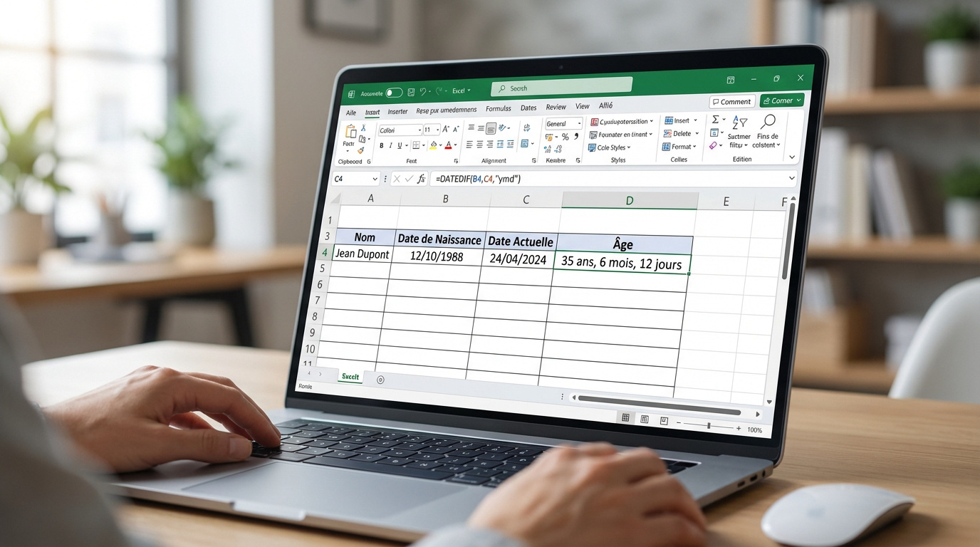Click the AutoSum sigma icon
Image resolution: width=980 pixels, height=547 pixels.
click(716, 120)
